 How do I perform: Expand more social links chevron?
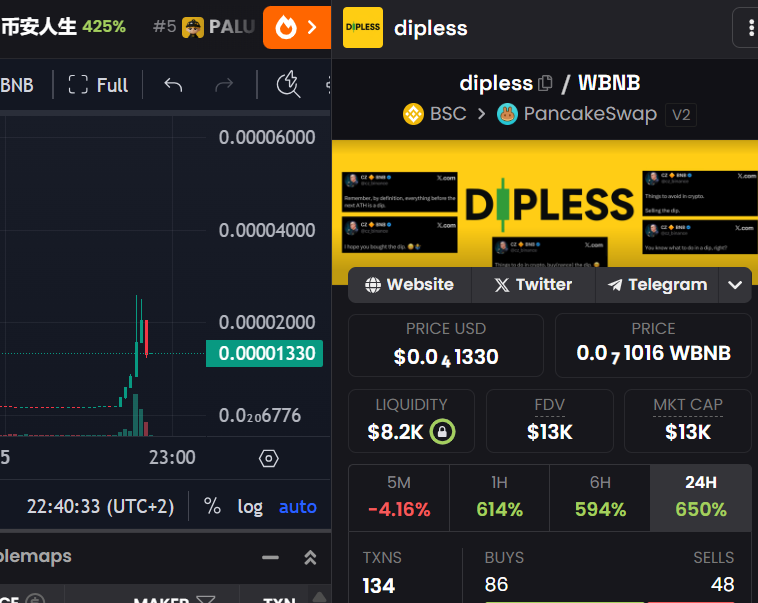coord(735,285)
